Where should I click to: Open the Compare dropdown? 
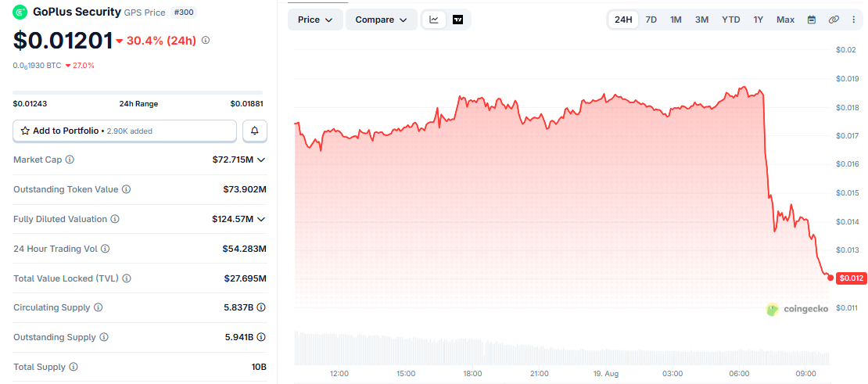[x=382, y=20]
